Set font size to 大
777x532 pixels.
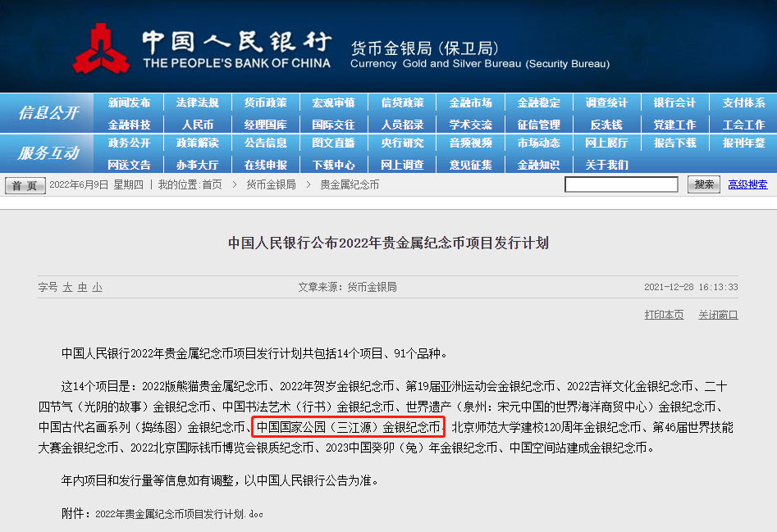tap(67, 287)
